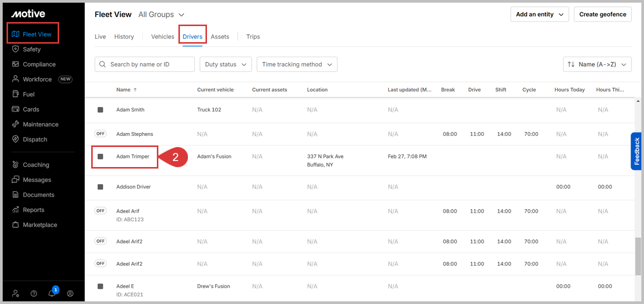Select the Drivers tab
Viewport: 644px width, 304px height.
click(192, 37)
